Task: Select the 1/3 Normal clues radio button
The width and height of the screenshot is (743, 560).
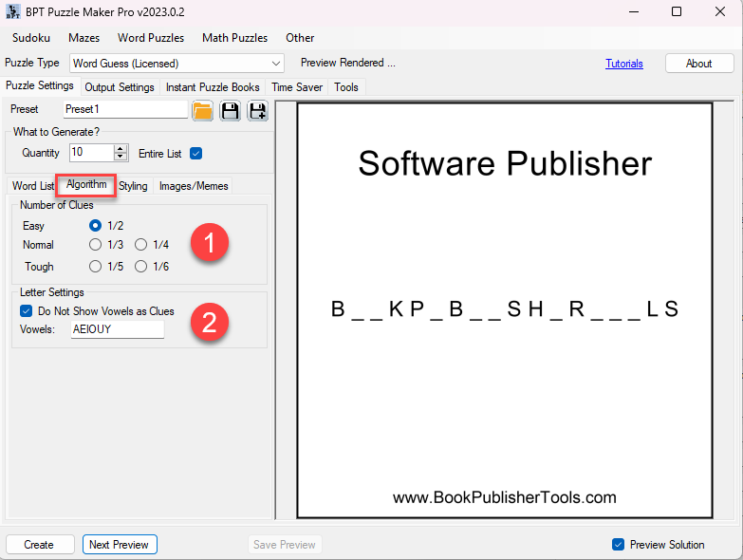Action: pyautogui.click(x=95, y=245)
